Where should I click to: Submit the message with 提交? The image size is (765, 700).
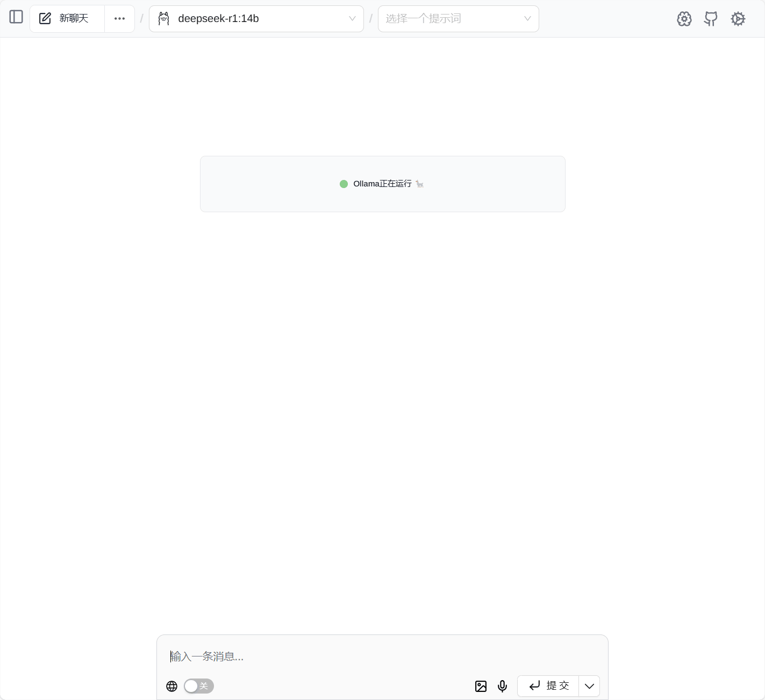point(548,686)
